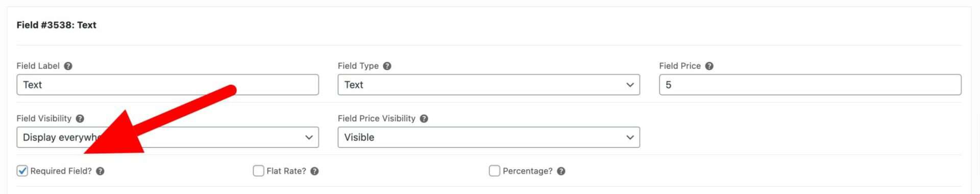Show help for Field Price Visibility
The width and height of the screenshot is (980, 194).
(x=424, y=119)
